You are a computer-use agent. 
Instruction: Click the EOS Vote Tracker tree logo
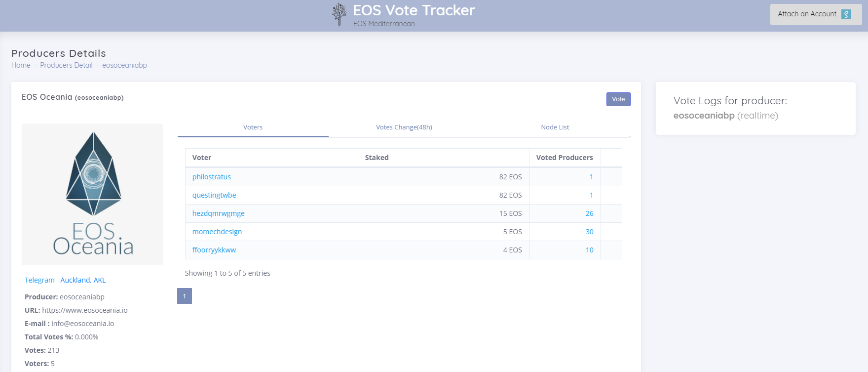[x=339, y=15]
